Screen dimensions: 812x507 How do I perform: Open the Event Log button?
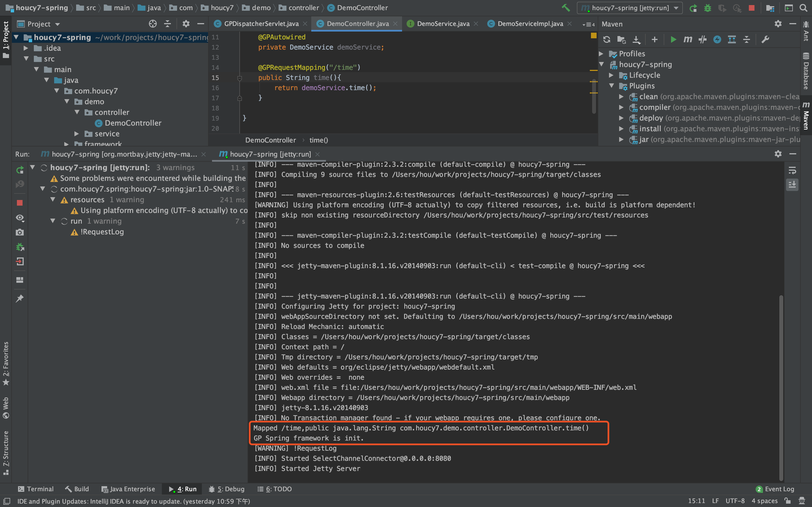[x=775, y=489]
